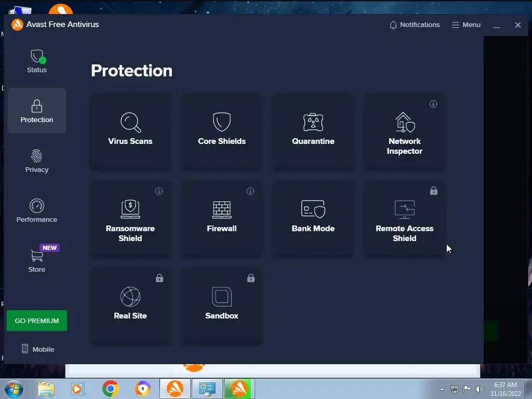
Task: Open the Real Site tile
Action: coord(130,307)
